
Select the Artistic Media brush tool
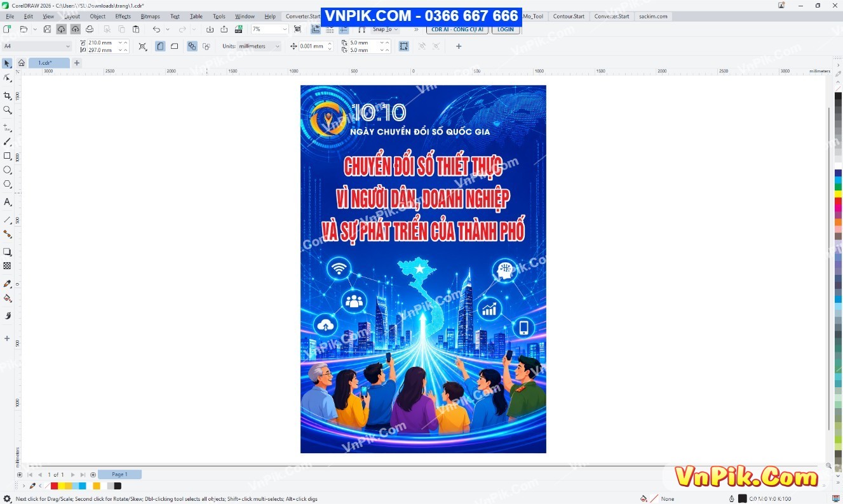point(7,142)
